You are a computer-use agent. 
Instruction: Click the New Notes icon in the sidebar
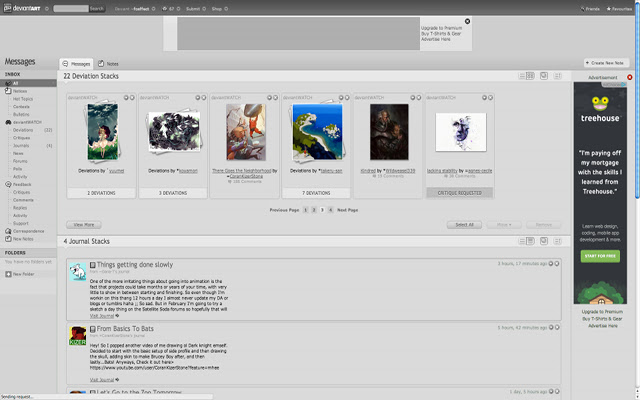point(8,239)
